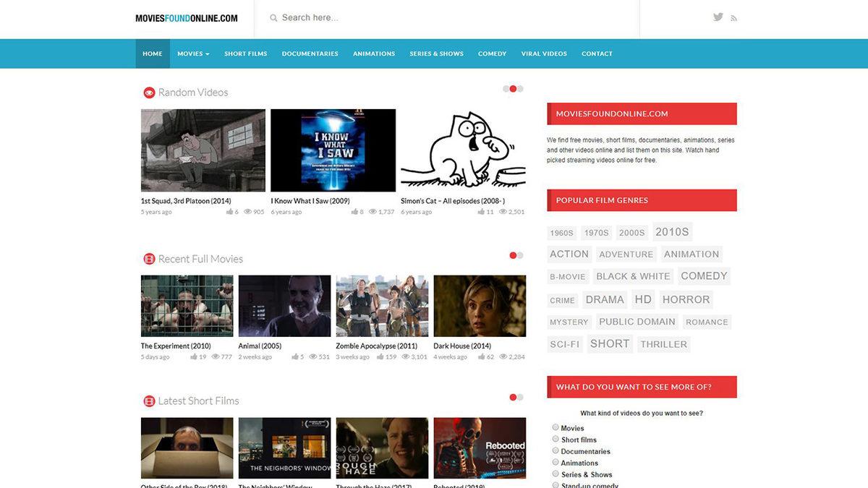Open the SERIES & SHOWS menu item
The image size is (868, 488).
(x=436, y=53)
